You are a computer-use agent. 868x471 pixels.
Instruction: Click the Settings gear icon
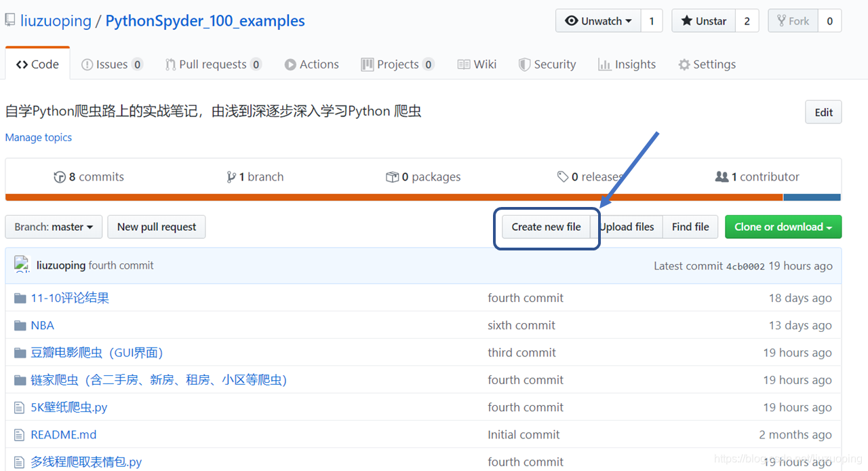(684, 64)
